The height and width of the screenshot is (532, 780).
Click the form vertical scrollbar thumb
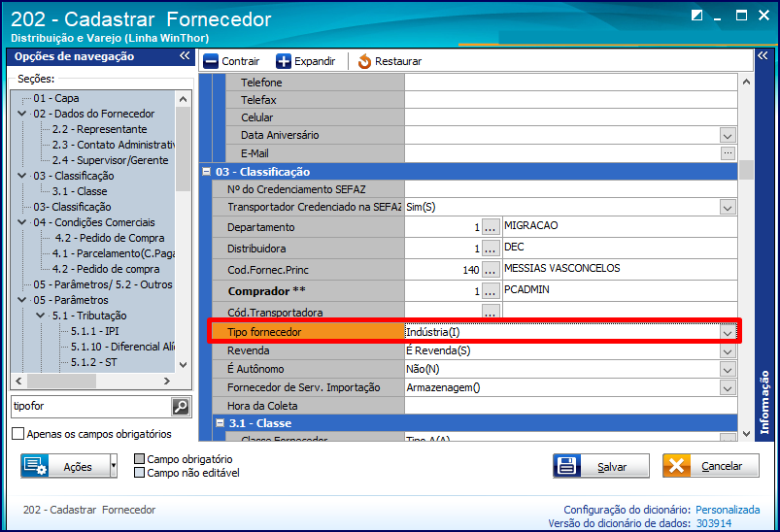pyautogui.click(x=746, y=170)
